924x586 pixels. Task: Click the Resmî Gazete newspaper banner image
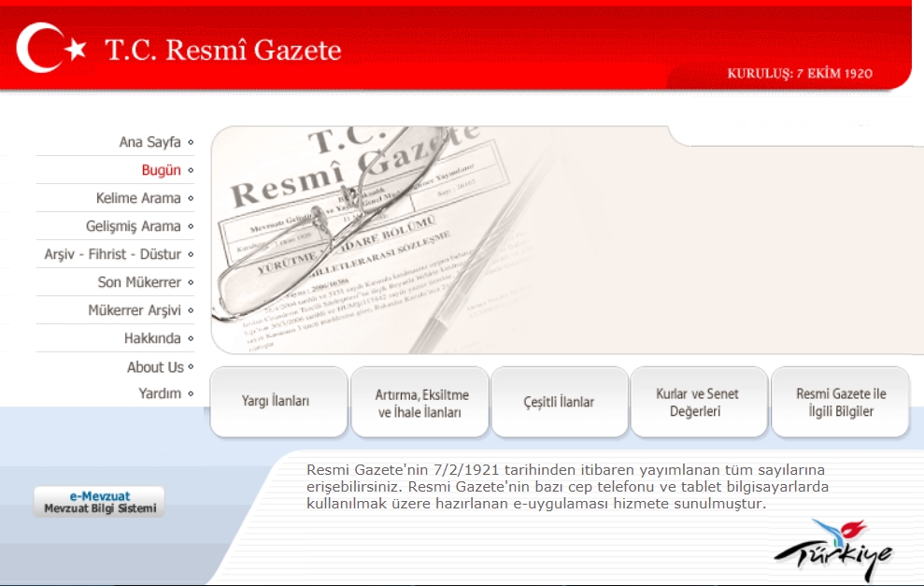click(566, 239)
